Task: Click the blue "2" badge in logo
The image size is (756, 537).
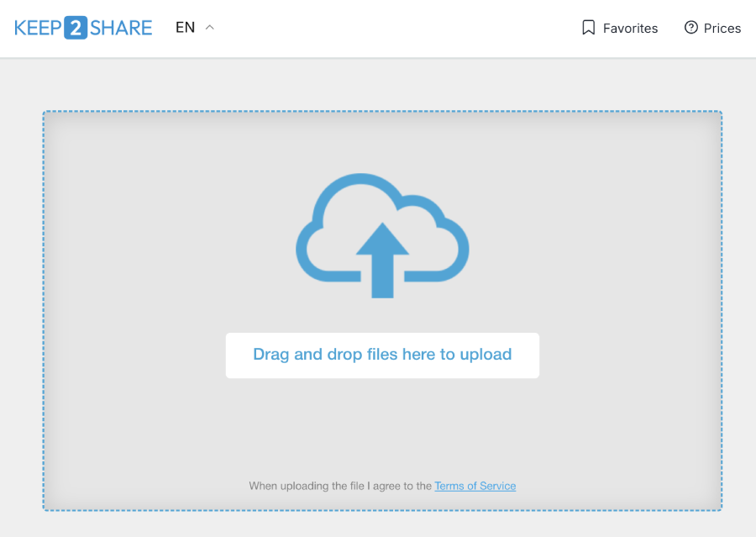Action: [76, 28]
